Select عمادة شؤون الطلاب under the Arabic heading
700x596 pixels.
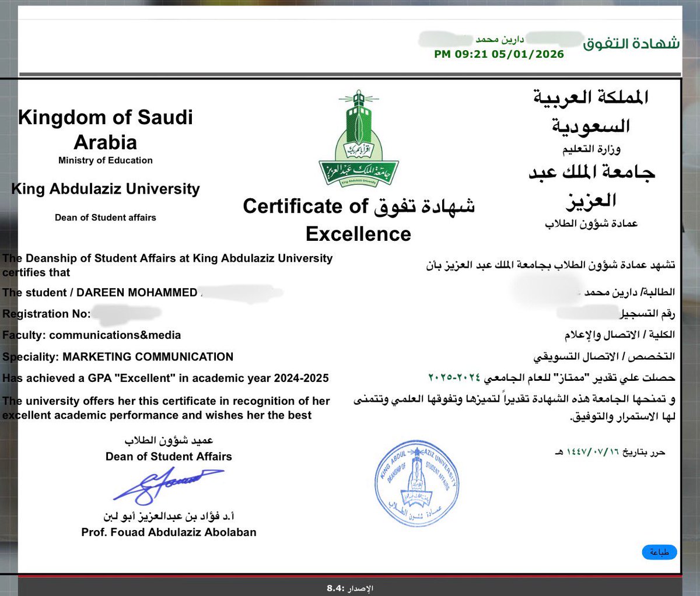pyautogui.click(x=591, y=223)
